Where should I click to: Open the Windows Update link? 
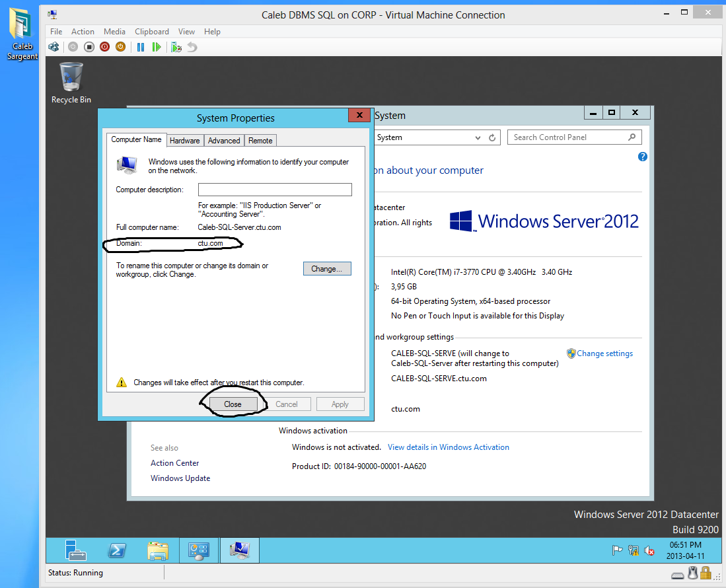point(180,478)
